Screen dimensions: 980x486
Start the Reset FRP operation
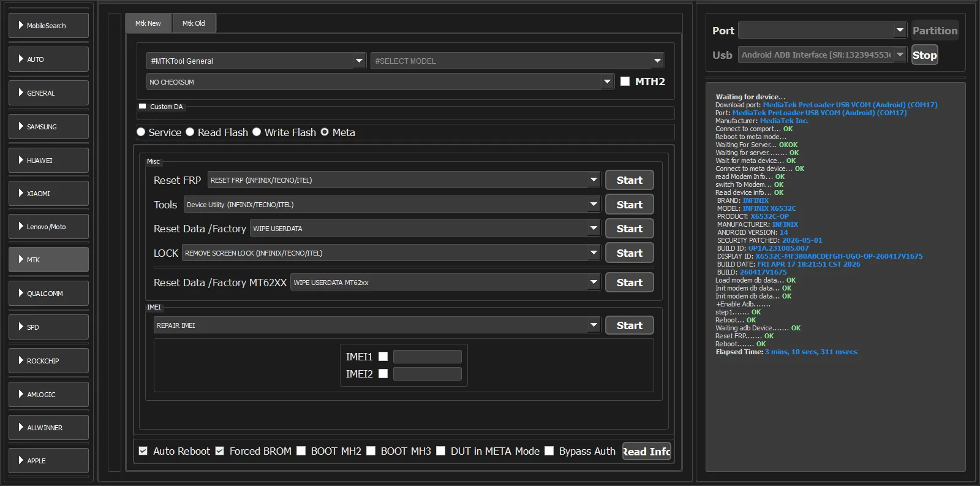630,180
